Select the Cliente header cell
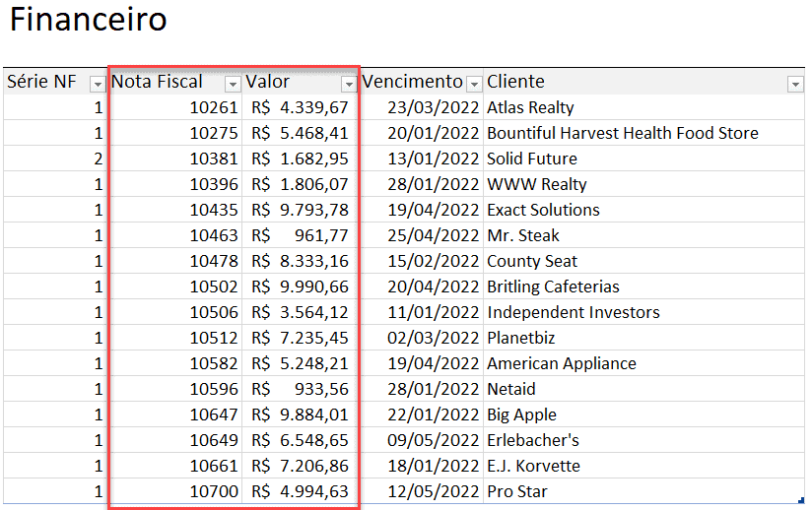This screenshot has height=510, width=812. (x=643, y=82)
